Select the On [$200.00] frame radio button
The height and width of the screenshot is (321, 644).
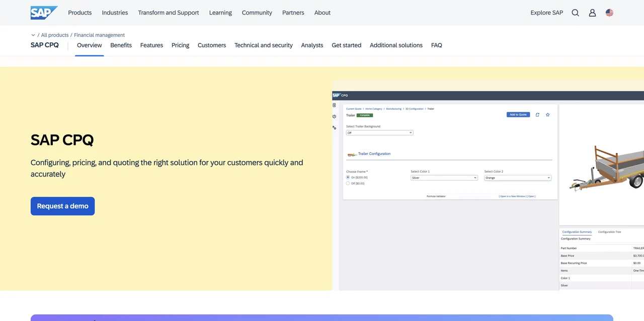tap(348, 177)
